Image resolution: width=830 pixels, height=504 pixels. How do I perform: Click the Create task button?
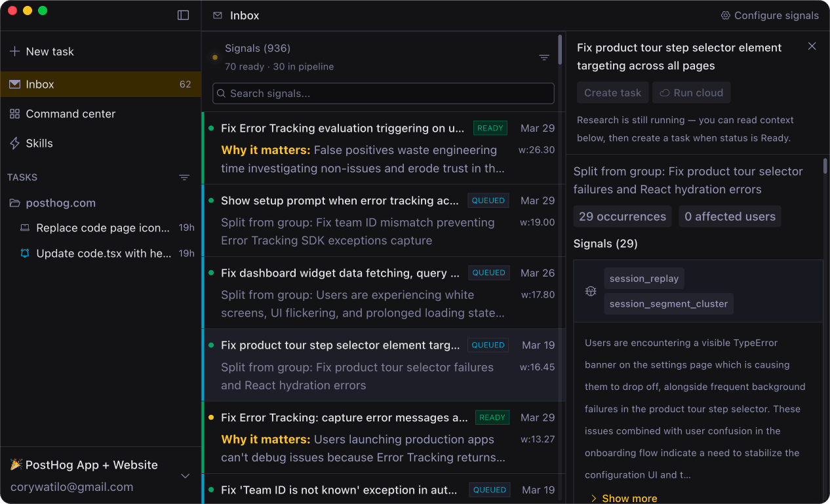click(612, 92)
